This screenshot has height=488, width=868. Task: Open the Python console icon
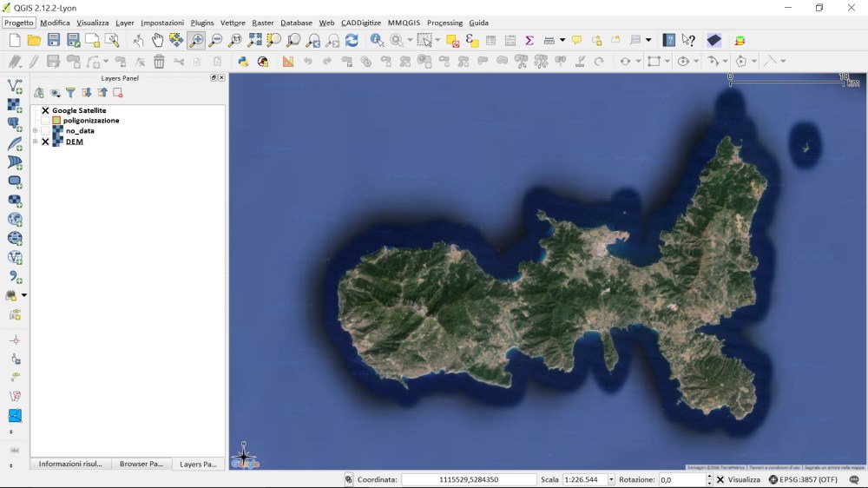point(243,62)
